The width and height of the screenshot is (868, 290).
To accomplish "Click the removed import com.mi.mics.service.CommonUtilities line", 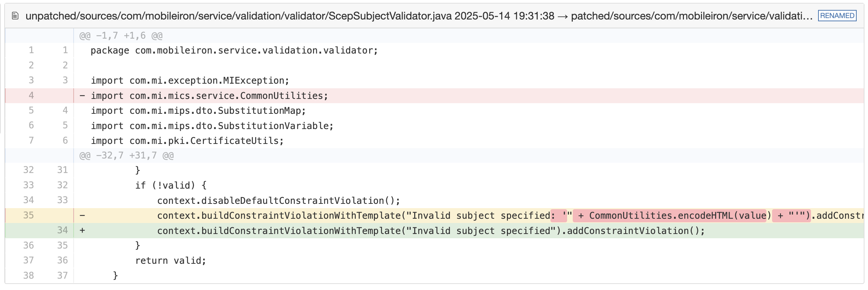I will point(209,96).
